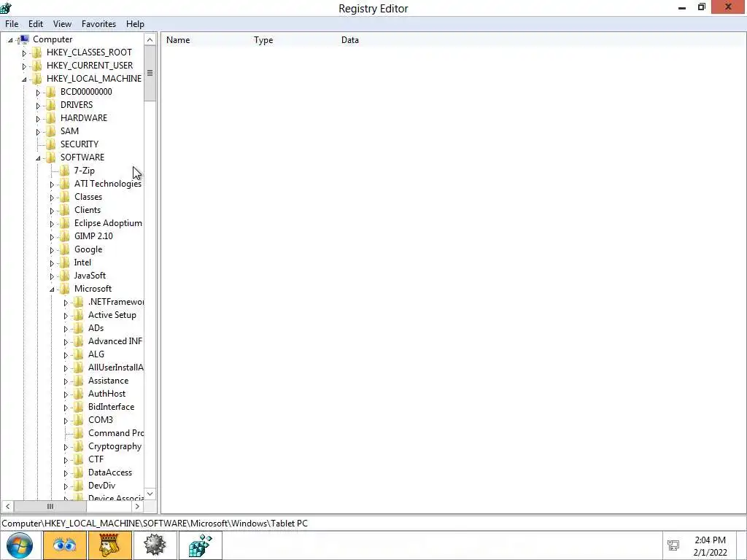Expand the BCD00000000 key arrow

[x=38, y=93]
